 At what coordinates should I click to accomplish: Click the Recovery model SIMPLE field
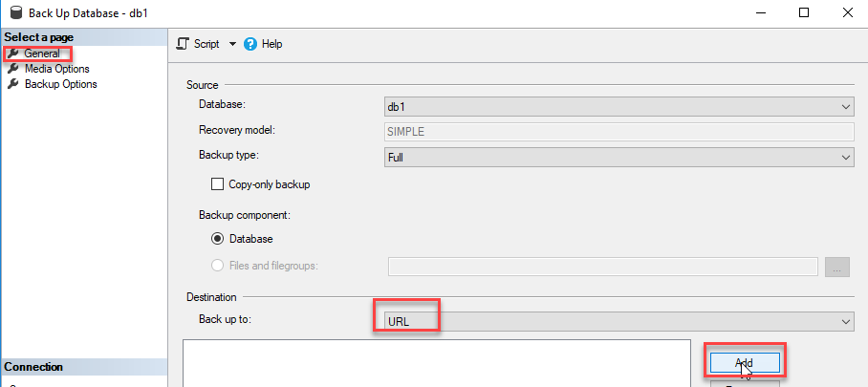[618, 132]
